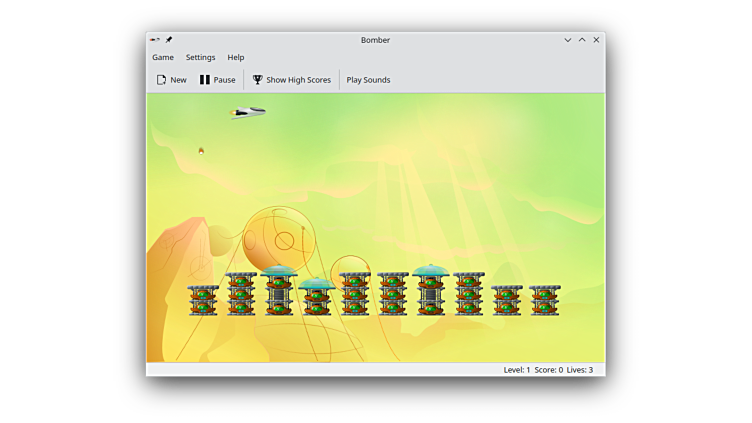Open the Help menu
Image resolution: width=752 pixels, height=423 pixels.
(236, 57)
